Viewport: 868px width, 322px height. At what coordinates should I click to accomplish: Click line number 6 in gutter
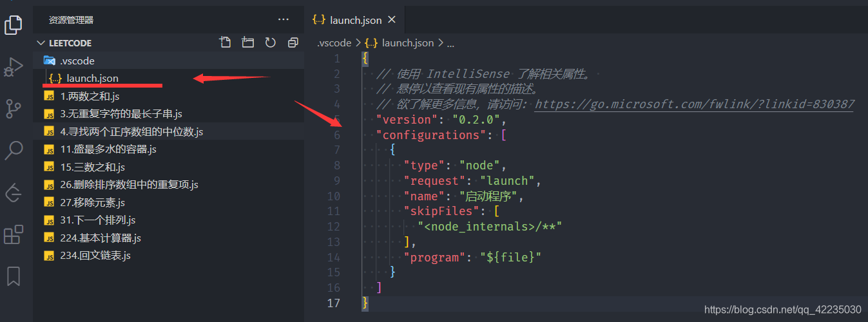pos(336,135)
